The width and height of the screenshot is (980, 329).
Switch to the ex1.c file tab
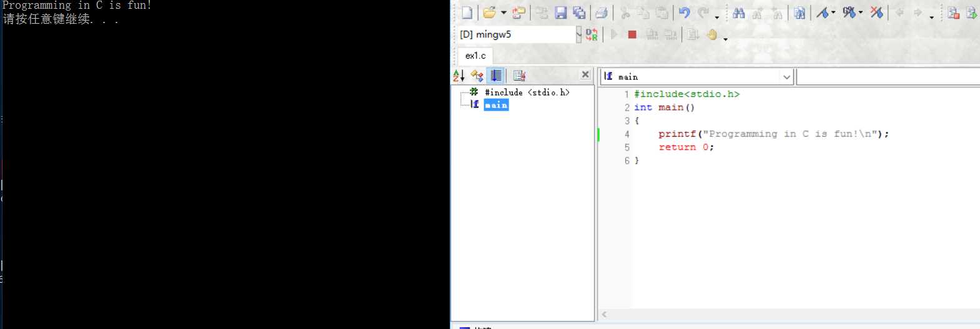(x=475, y=56)
